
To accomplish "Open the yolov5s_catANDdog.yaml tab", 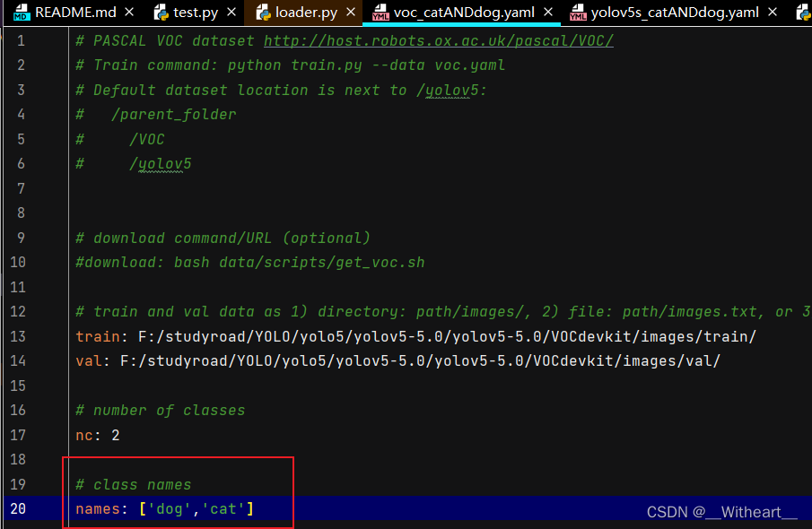I will pyautogui.click(x=674, y=12).
